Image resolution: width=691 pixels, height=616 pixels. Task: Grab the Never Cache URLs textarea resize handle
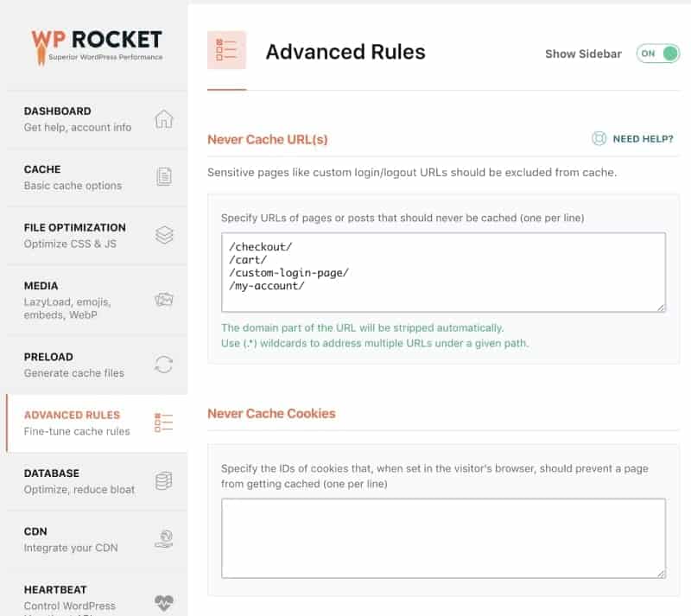(x=661, y=307)
